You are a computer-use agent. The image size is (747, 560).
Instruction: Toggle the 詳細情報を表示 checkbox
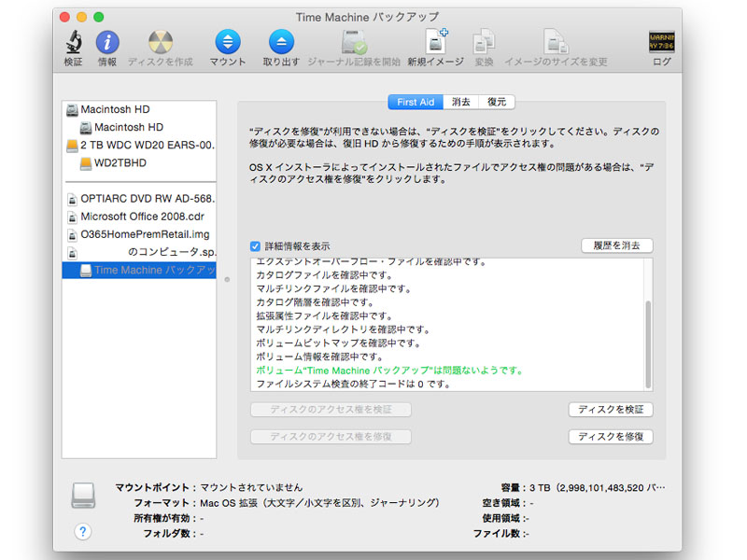pos(255,246)
